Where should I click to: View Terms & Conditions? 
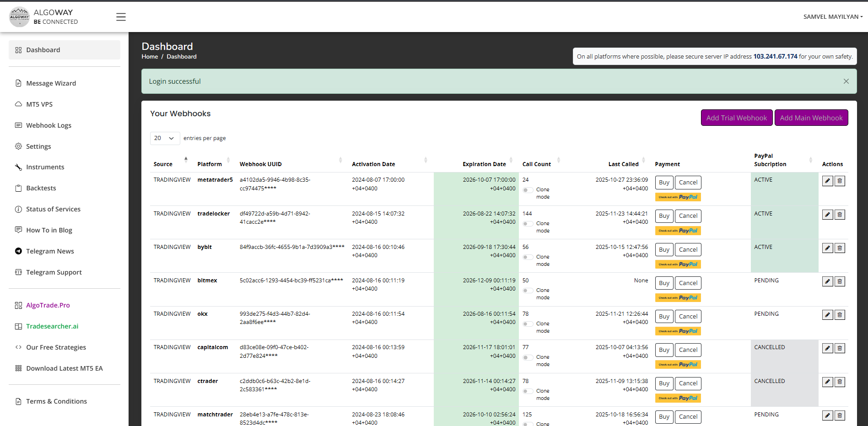pyautogui.click(x=65, y=401)
